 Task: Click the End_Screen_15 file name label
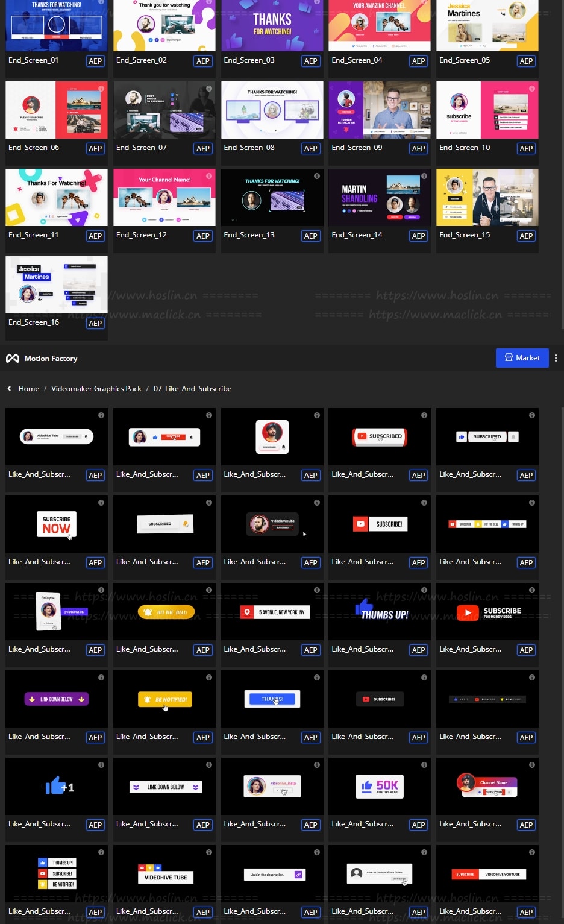pyautogui.click(x=465, y=235)
